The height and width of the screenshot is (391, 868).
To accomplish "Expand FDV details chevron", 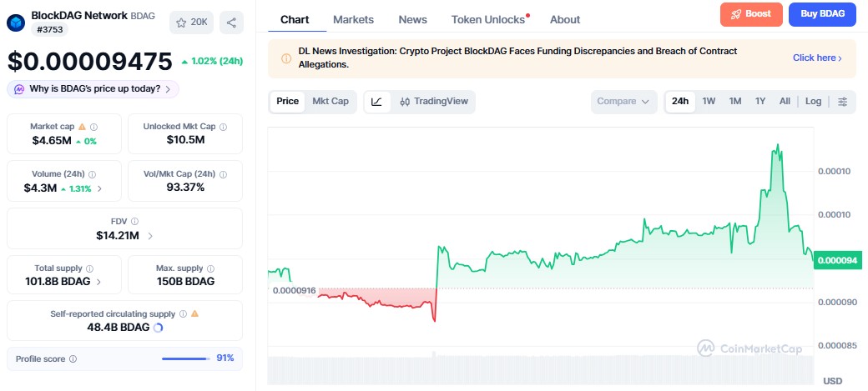I will point(150,236).
